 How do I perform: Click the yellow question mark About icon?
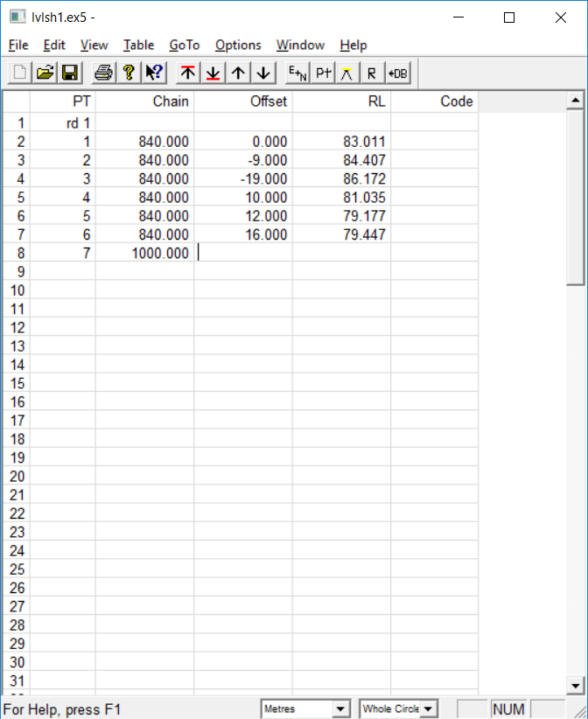tap(128, 73)
